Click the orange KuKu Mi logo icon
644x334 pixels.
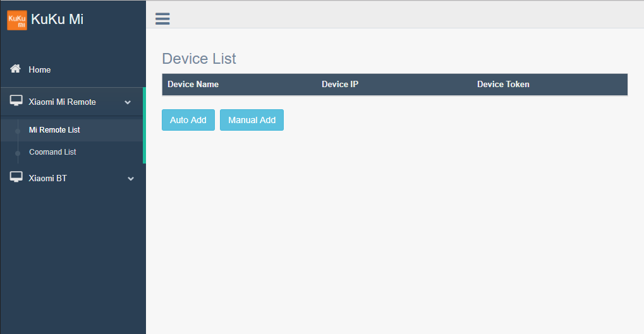pyautogui.click(x=16, y=20)
